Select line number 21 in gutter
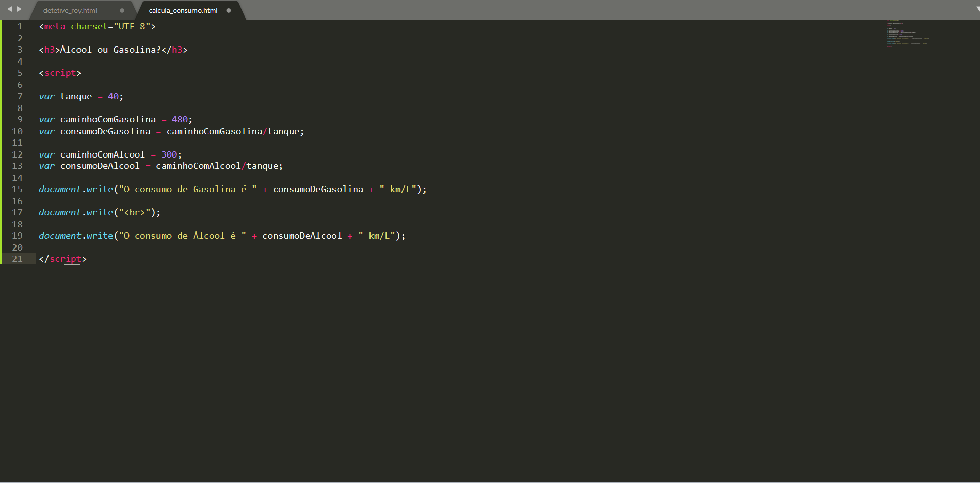 [17, 259]
